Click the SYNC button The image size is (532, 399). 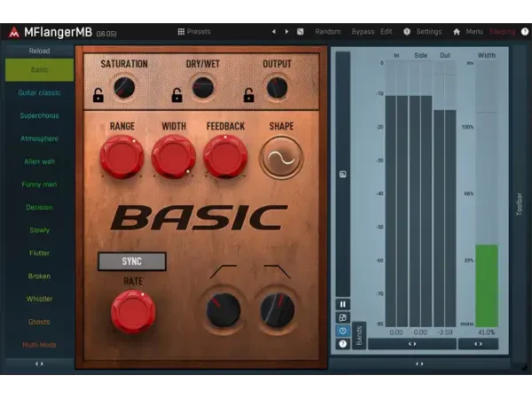[x=132, y=262]
